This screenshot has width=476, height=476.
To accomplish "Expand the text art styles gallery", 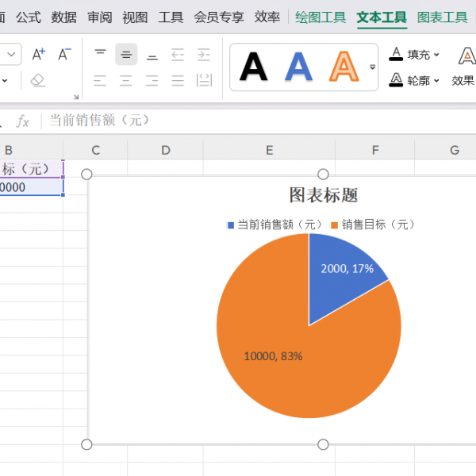I will pos(372,67).
